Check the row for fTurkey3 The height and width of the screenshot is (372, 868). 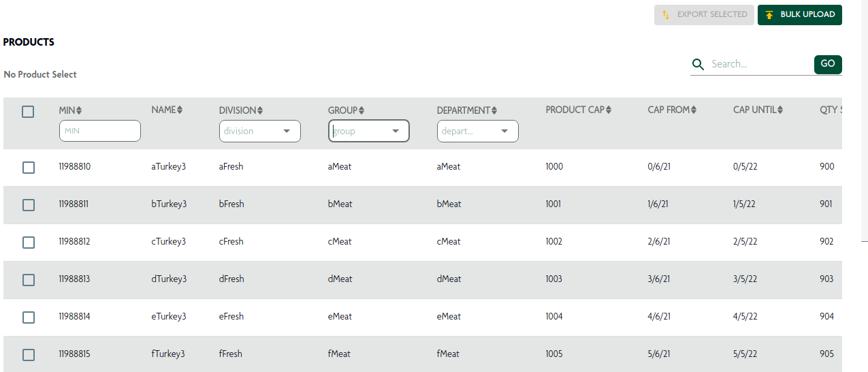(29, 355)
